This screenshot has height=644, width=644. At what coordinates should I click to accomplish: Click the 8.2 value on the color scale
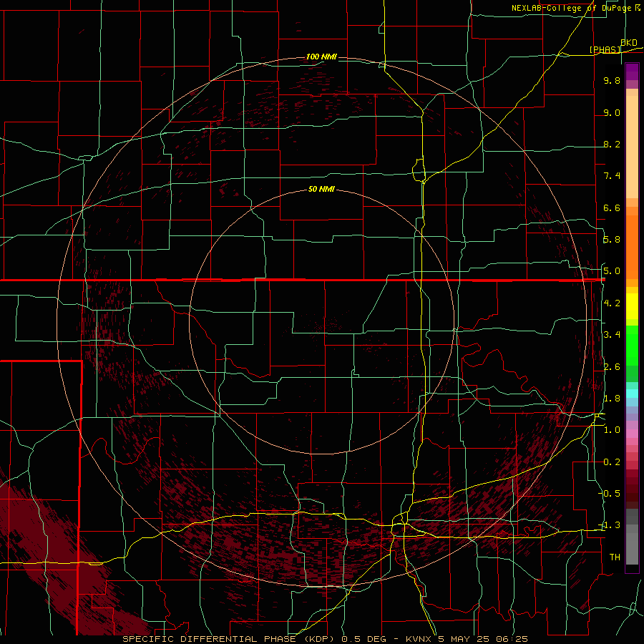coord(612,144)
